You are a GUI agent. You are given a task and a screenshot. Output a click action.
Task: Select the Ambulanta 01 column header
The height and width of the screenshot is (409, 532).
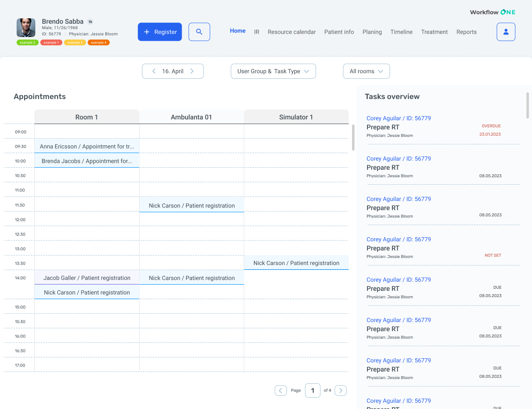tap(192, 117)
